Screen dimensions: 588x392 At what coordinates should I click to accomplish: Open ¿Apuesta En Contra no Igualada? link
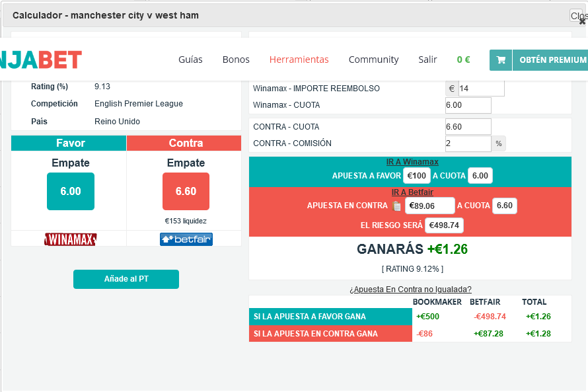point(410,290)
